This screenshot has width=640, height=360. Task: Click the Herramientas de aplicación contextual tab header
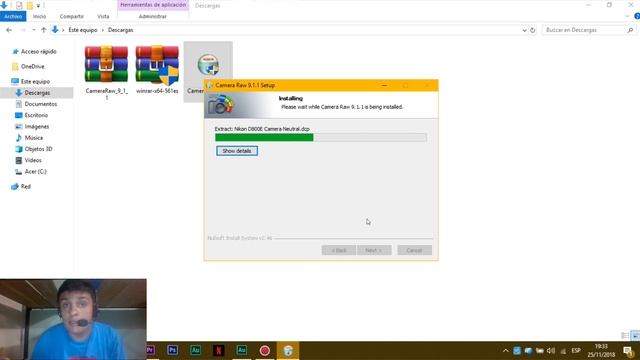(x=153, y=5)
